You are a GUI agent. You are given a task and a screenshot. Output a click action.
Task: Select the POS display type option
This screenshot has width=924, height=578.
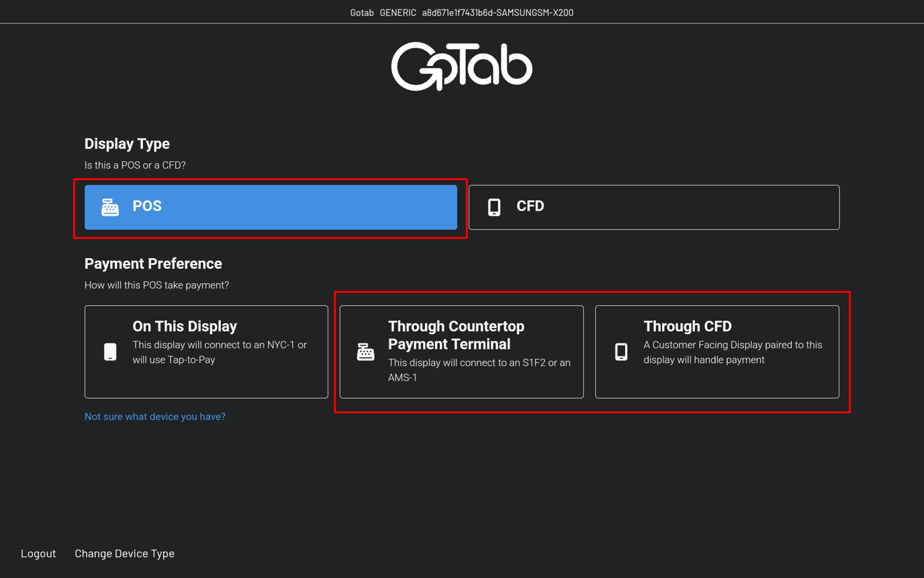click(x=269, y=207)
